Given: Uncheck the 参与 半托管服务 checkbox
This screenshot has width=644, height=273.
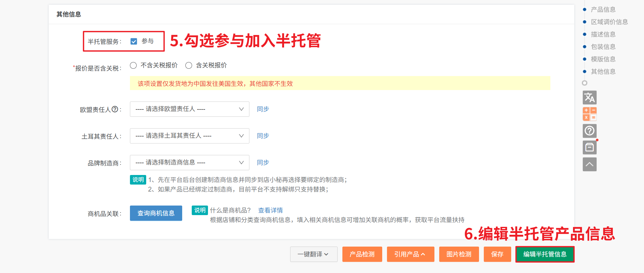Looking at the screenshot, I should [134, 41].
